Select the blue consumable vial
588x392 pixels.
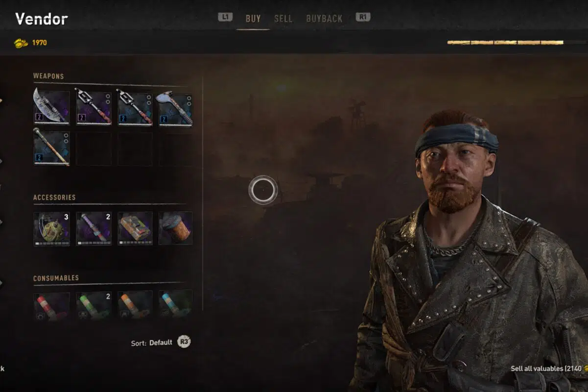[x=175, y=306]
